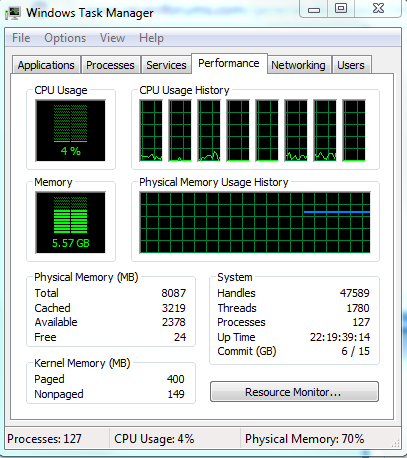
Task: Click the Physical Memory Usage History graph
Action: click(x=255, y=222)
